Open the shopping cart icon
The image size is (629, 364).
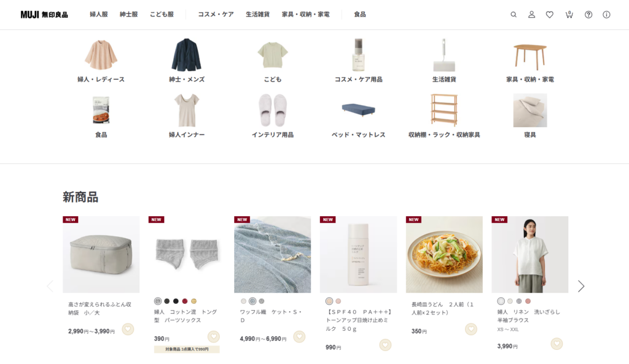pos(569,15)
